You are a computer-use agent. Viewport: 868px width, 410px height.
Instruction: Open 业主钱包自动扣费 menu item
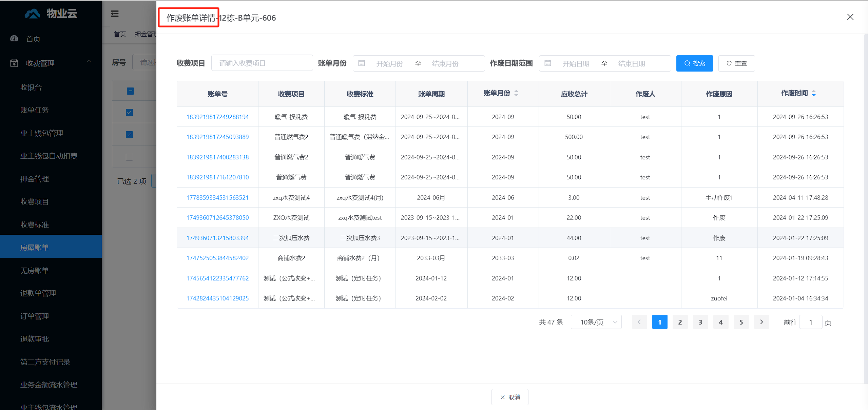(x=49, y=156)
